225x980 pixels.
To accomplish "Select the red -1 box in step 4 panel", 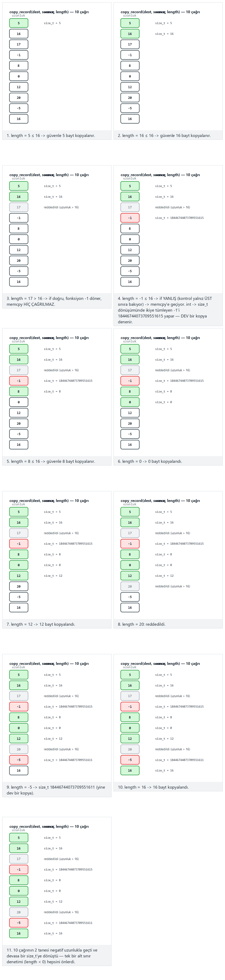I will click(x=130, y=218).
